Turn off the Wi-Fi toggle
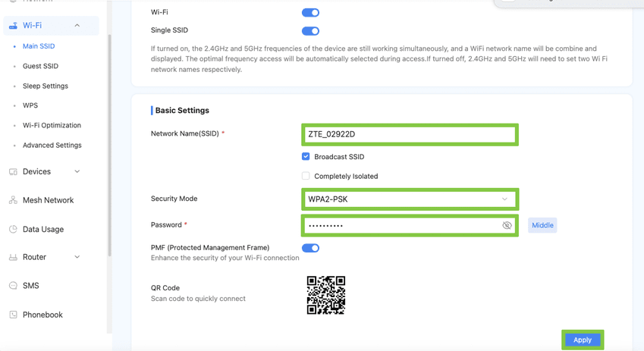This screenshot has width=644, height=351. pyautogui.click(x=310, y=13)
